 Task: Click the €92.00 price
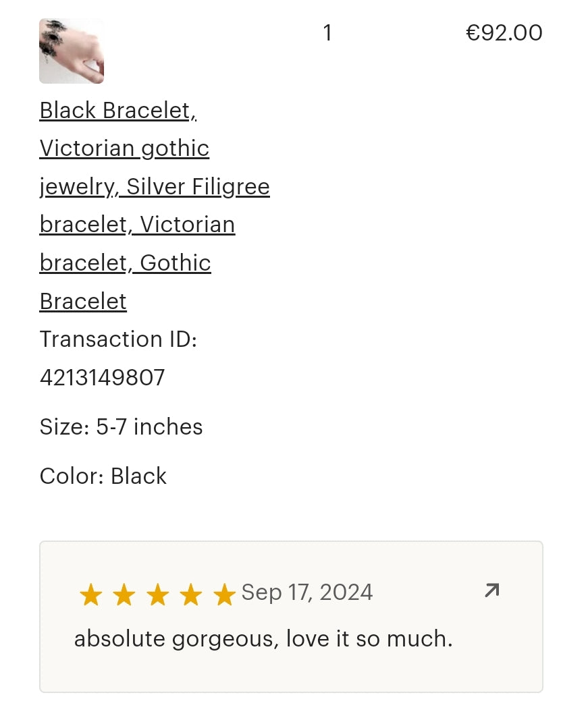[504, 33]
